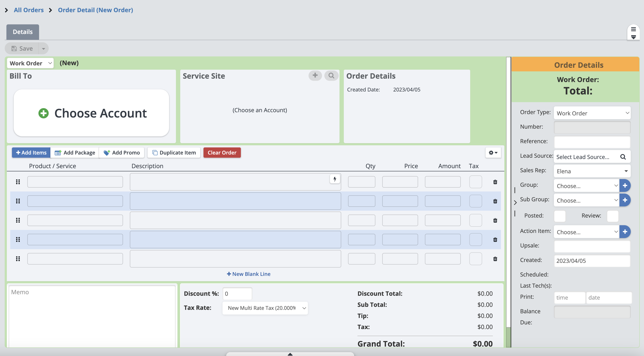Click the red Clear Order button
The height and width of the screenshot is (356, 644).
coord(222,153)
